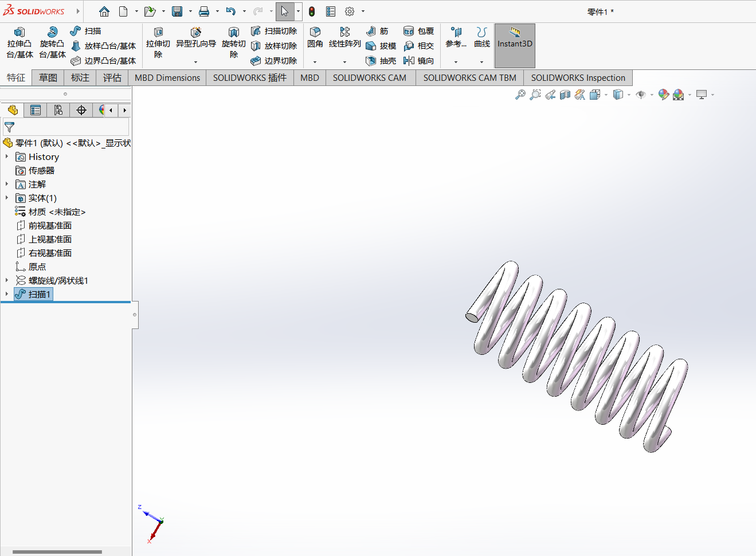
Task: Open Apply Scene icon
Action: coord(679,95)
